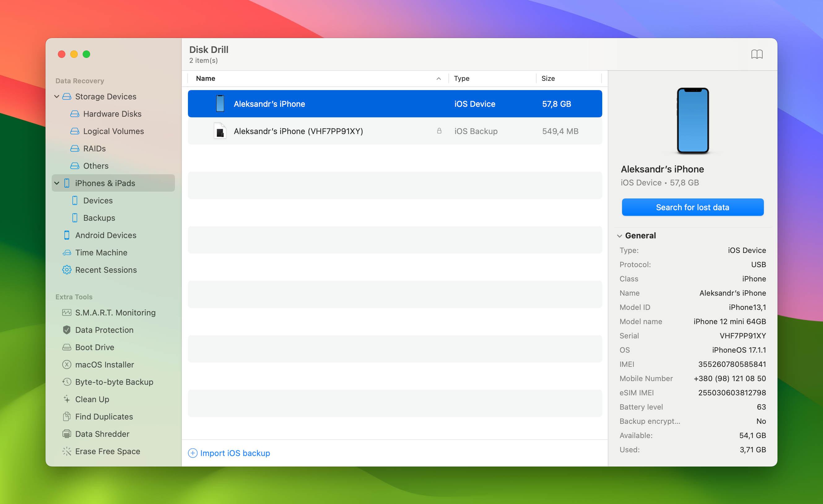Click the iOS Backup file icon
Image resolution: width=823 pixels, height=504 pixels.
click(220, 131)
